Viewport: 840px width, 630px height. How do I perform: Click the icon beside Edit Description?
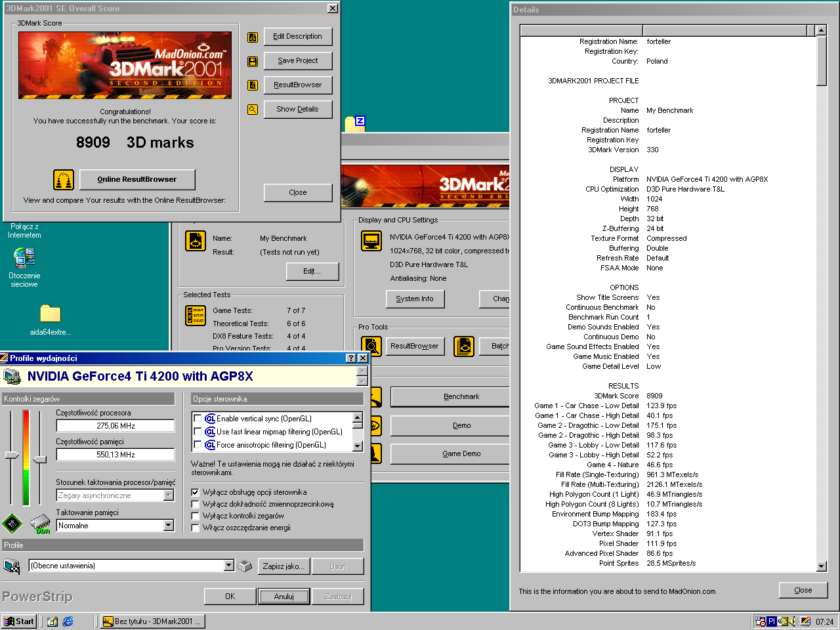253,37
